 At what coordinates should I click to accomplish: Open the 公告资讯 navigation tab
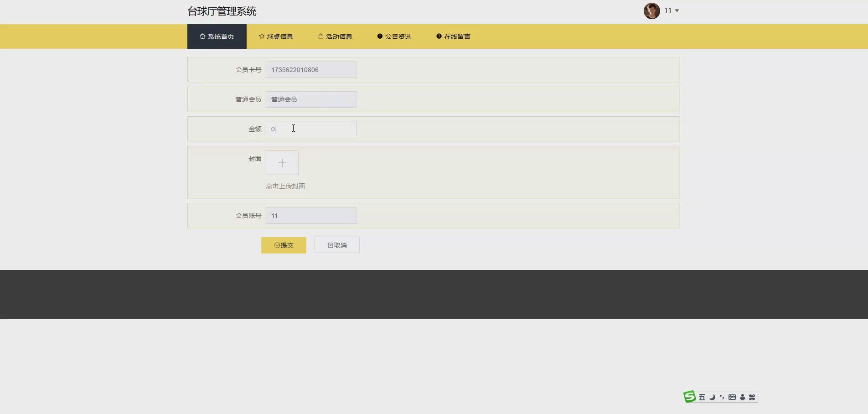click(x=394, y=36)
